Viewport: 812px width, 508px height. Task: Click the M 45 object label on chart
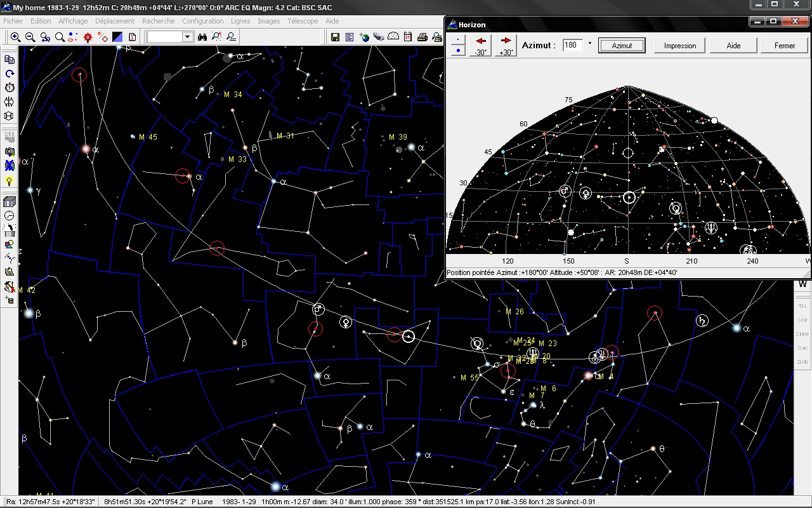click(147, 137)
